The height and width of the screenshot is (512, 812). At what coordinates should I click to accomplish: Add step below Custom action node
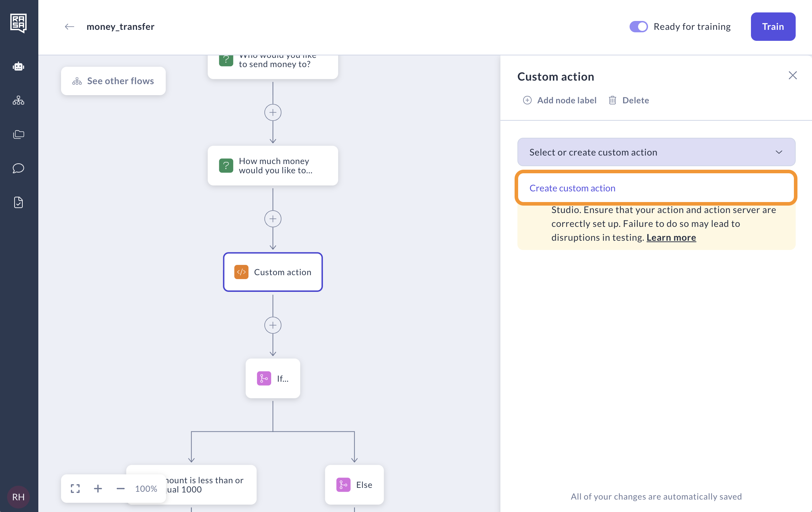click(x=273, y=325)
